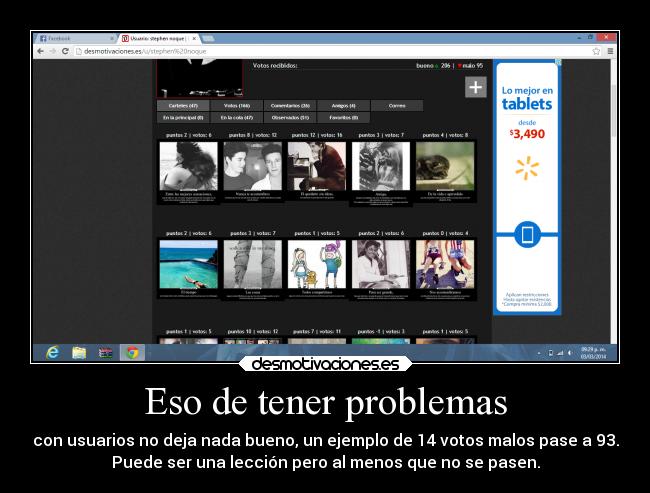The height and width of the screenshot is (493, 650).
Task: Open a new Chrome tab
Action: tap(209, 38)
